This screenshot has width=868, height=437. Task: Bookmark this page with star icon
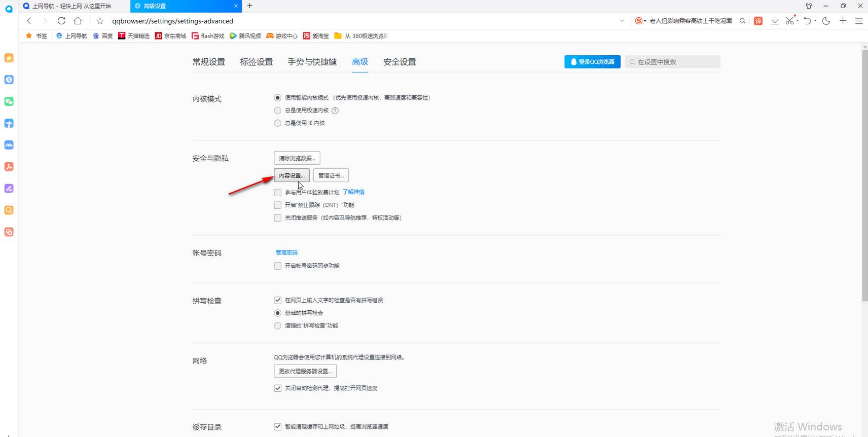[100, 21]
